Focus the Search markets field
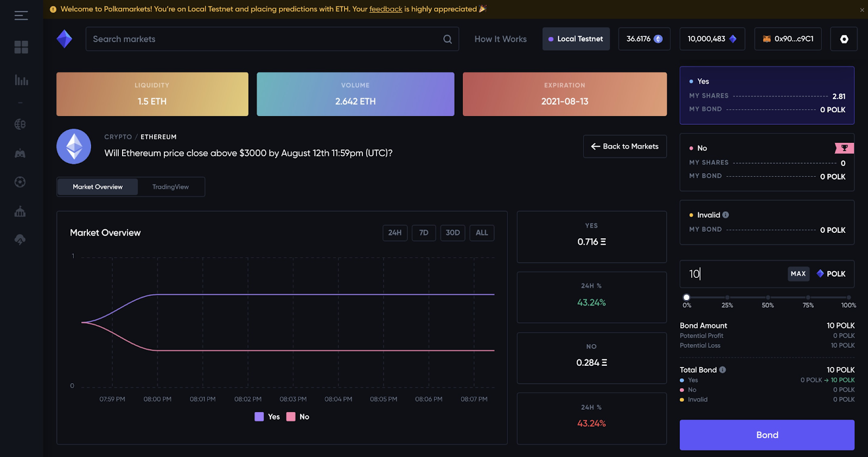868x457 pixels. pos(272,39)
